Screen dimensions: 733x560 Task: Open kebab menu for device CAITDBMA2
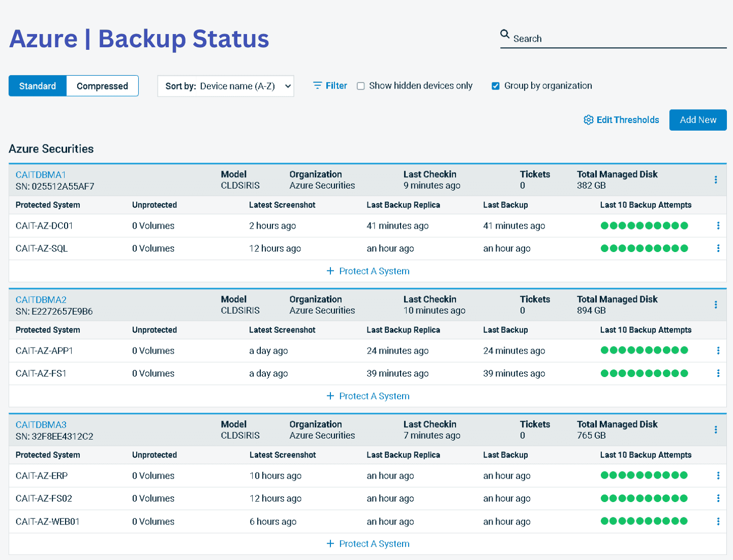click(716, 305)
